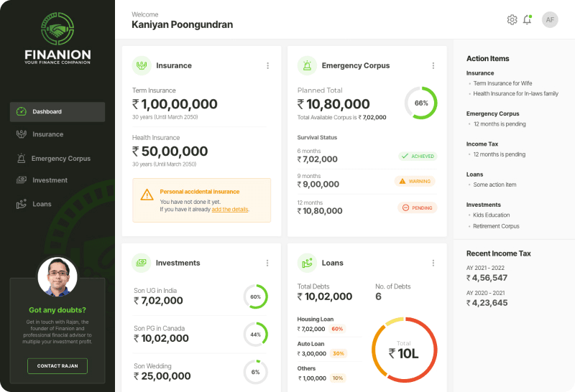Click the settings gear icon in header
The width and height of the screenshot is (575, 392).
click(x=512, y=20)
